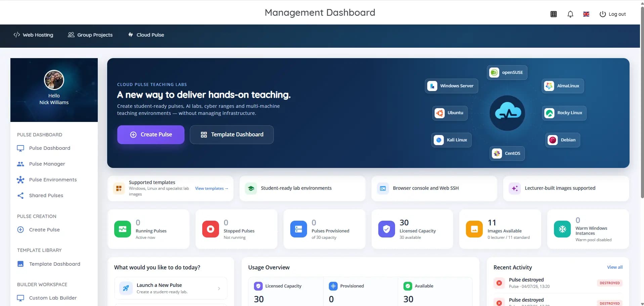The width and height of the screenshot is (644, 306).
Task: Open Shared Pulses in sidebar
Action: click(40, 195)
